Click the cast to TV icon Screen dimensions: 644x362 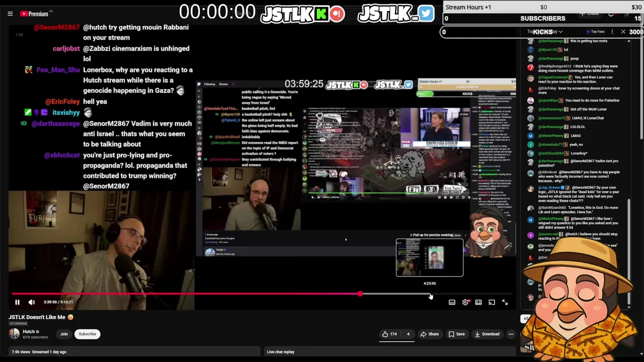(492, 302)
